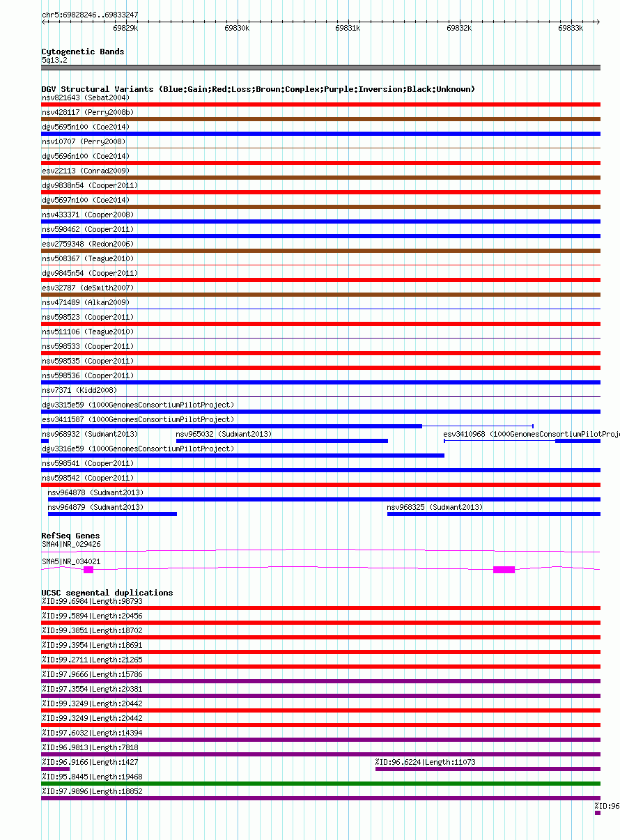Select the esv2759348 (Redon2006) label
The image size is (620, 840).
[x=88, y=244]
